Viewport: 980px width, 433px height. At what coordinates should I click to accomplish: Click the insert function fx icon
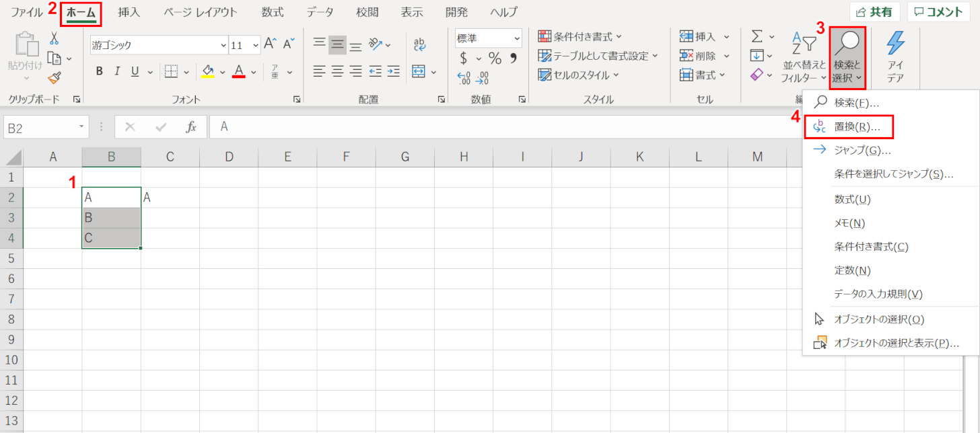click(x=191, y=126)
